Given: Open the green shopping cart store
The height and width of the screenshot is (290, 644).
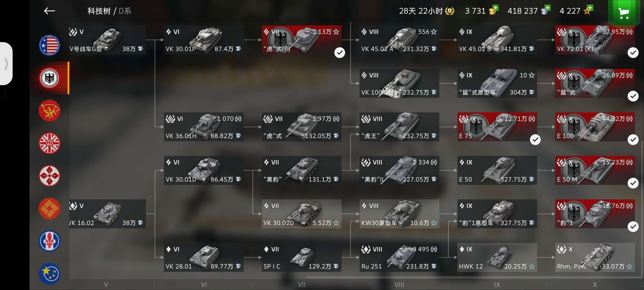Looking at the screenshot, I should (x=624, y=13).
